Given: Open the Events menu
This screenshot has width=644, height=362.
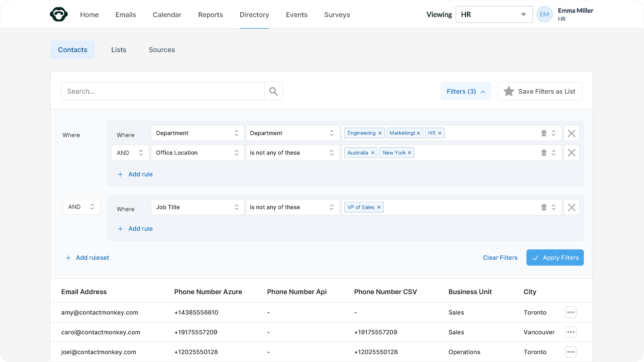Looking at the screenshot, I should pos(297,15).
